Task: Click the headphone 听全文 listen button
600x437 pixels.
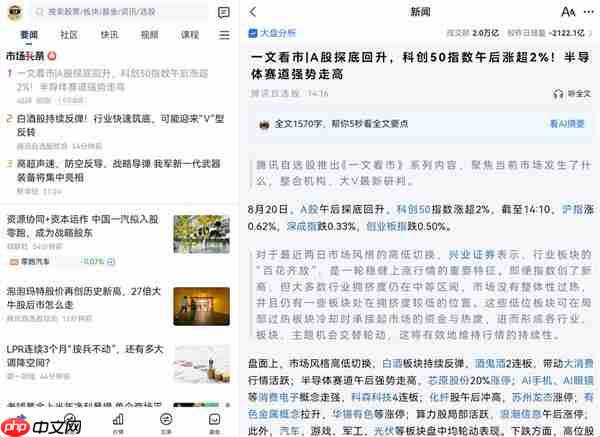Action: [x=572, y=93]
